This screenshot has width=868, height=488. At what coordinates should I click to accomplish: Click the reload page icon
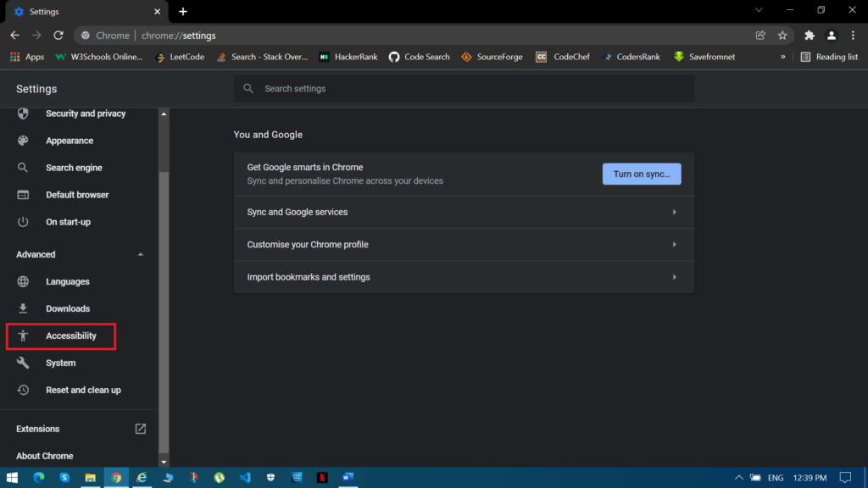(58, 36)
